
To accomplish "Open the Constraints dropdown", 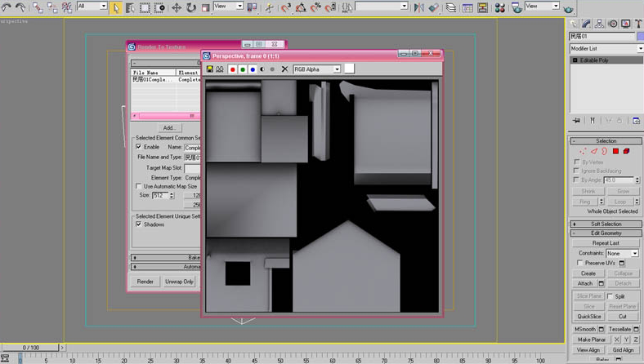I will pos(624,254).
